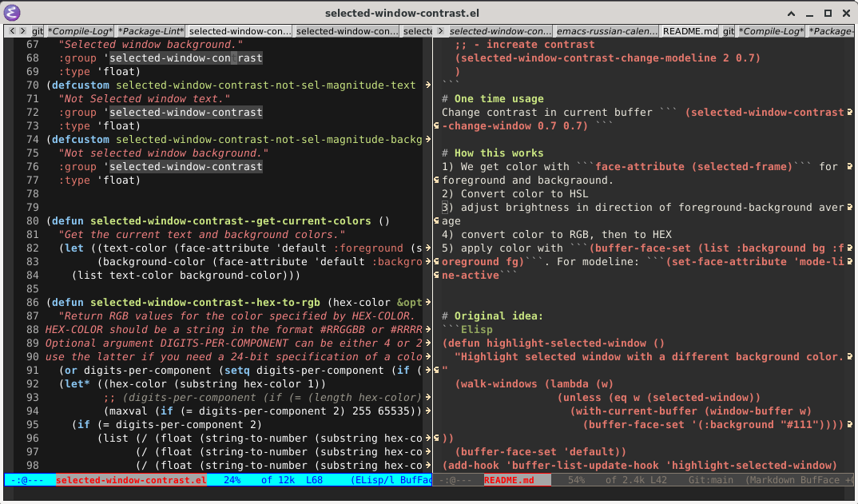Click 'L42' line indicator in right mode line
The image size is (858, 504).
[x=657, y=480]
